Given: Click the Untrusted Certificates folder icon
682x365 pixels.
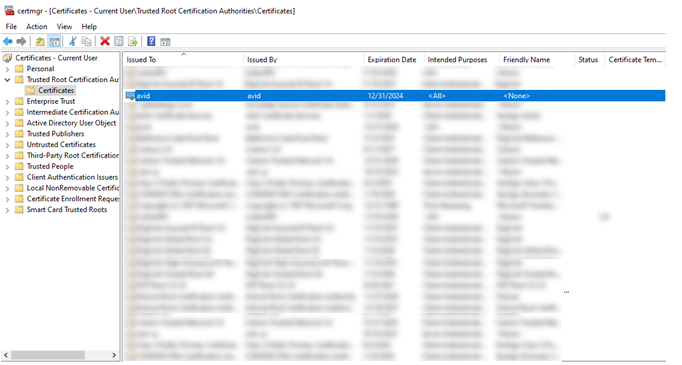Looking at the screenshot, I should coord(19,144).
